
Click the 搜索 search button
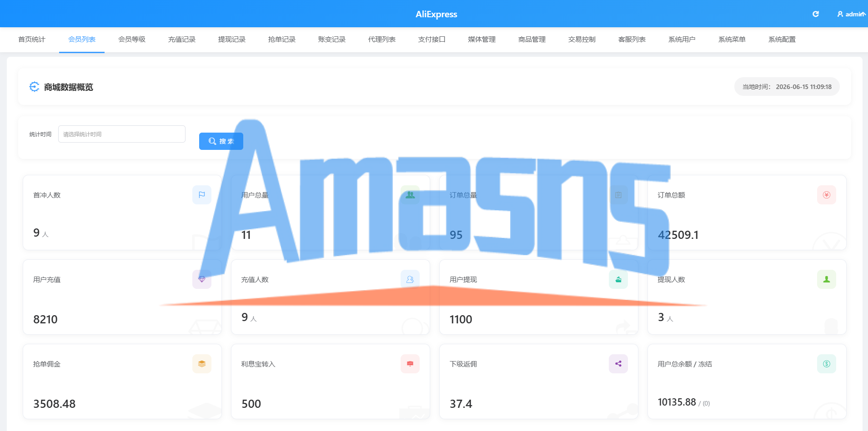(x=221, y=141)
